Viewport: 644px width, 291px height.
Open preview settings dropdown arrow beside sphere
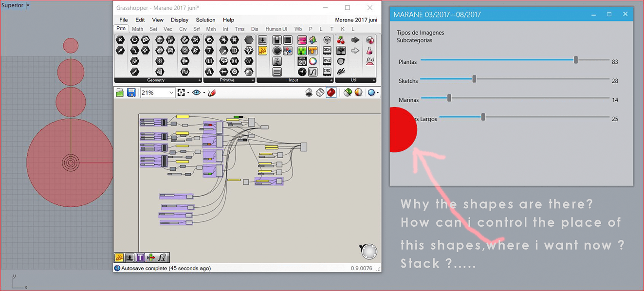(x=378, y=92)
